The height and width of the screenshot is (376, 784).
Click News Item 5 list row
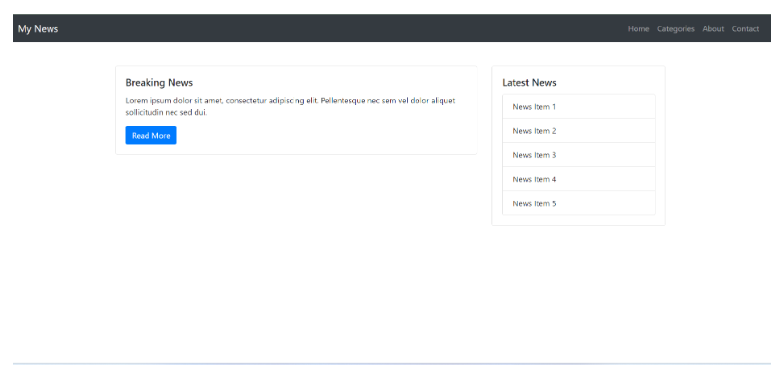[x=578, y=203]
